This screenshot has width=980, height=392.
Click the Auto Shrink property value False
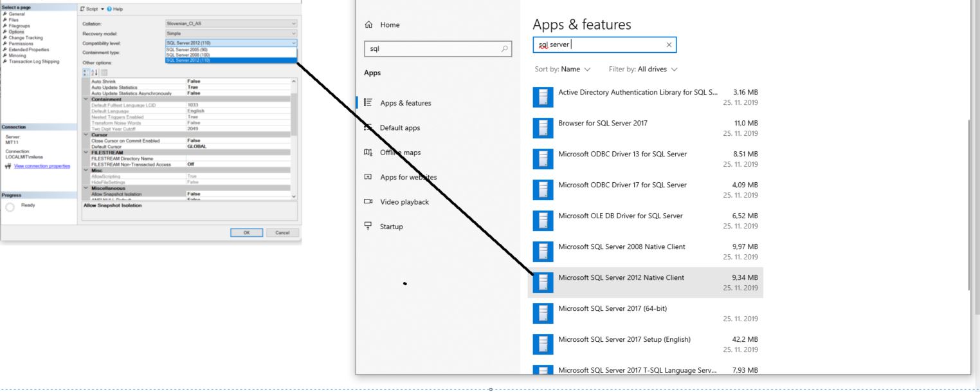tap(194, 82)
